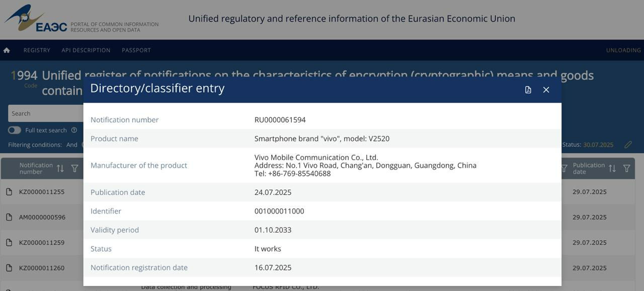Open the Registry menu item
The height and width of the screenshot is (291, 644).
[37, 50]
